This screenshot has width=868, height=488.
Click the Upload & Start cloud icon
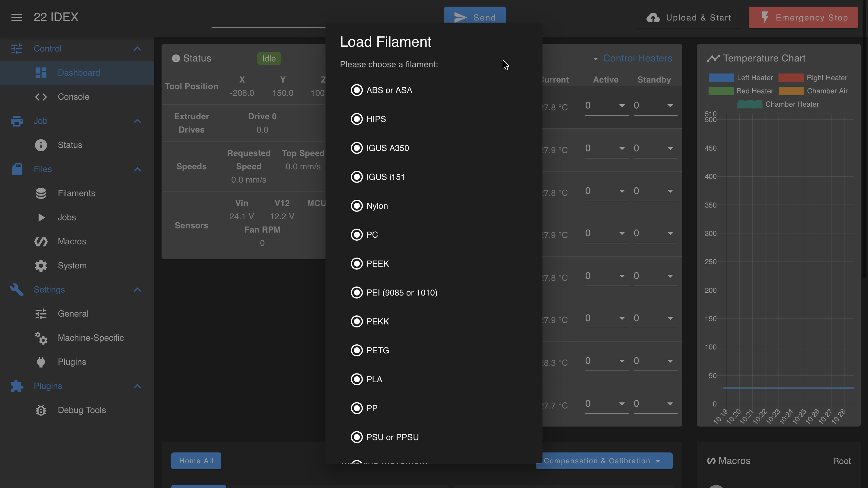[653, 17]
